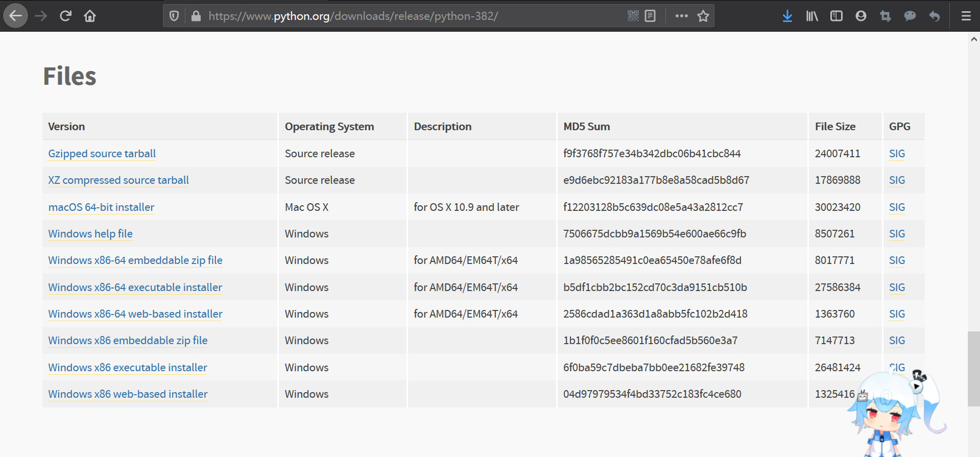Viewport: 980px width, 457px height.
Task: Open SIG link for macOS 64-bit installer
Action: tap(897, 207)
